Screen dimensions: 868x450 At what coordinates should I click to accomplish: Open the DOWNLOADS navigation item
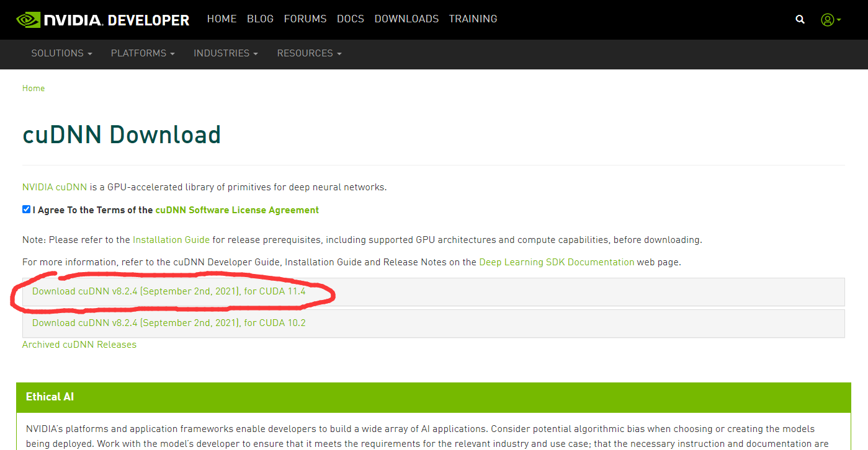coord(406,19)
